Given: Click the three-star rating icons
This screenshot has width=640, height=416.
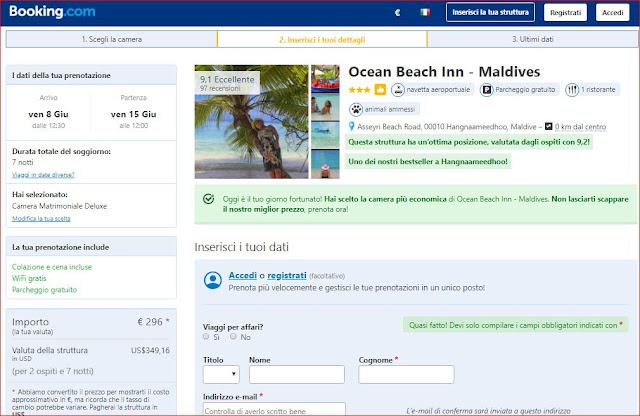Looking at the screenshot, I should tap(360, 89).
